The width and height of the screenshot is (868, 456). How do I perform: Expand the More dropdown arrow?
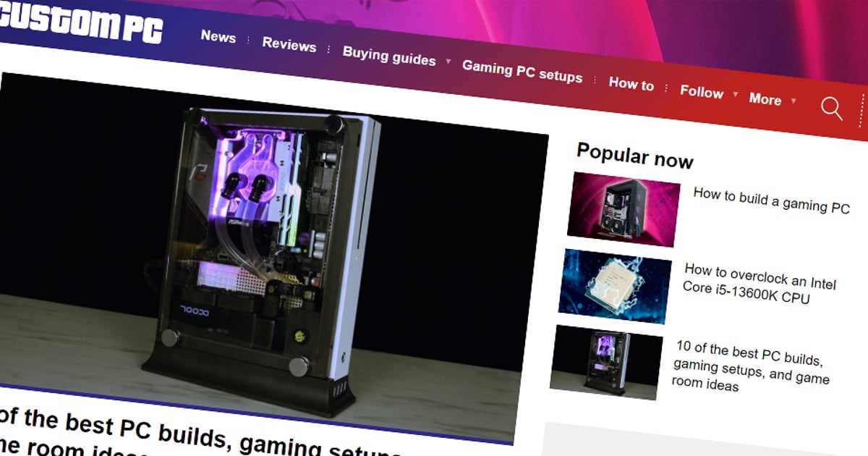pyautogui.click(x=793, y=102)
